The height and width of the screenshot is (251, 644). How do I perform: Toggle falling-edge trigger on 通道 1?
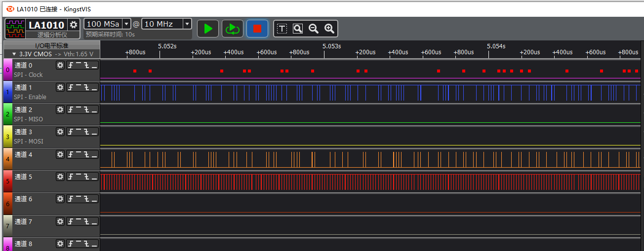(86, 87)
